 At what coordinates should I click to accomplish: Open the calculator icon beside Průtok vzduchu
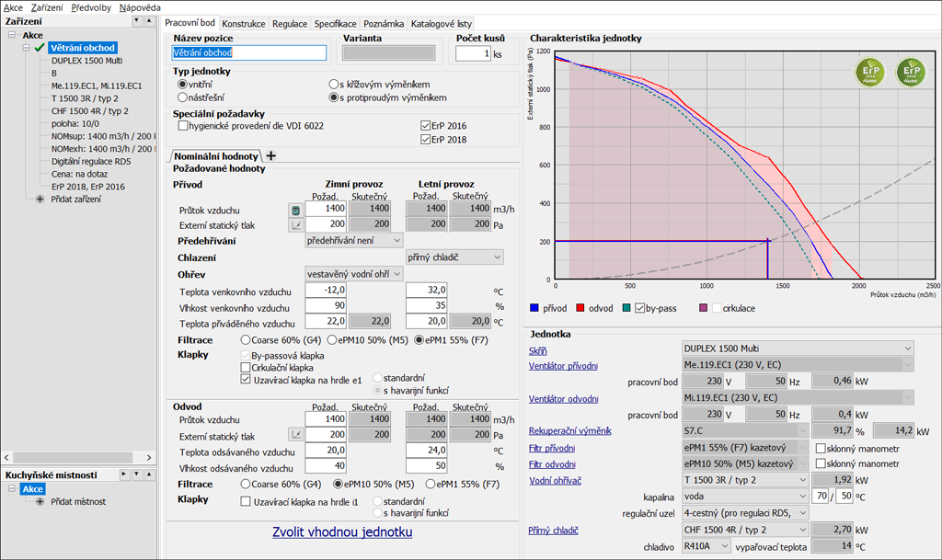point(295,210)
